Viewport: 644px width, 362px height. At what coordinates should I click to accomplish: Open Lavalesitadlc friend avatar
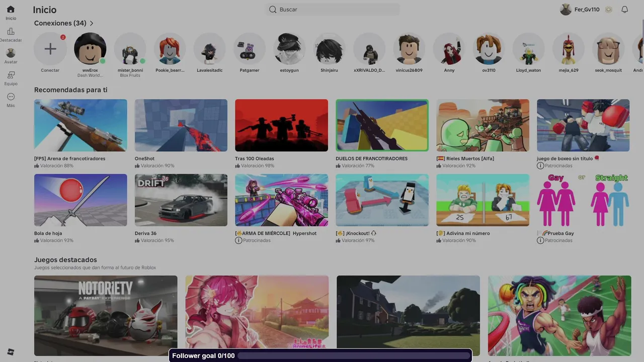210,49
